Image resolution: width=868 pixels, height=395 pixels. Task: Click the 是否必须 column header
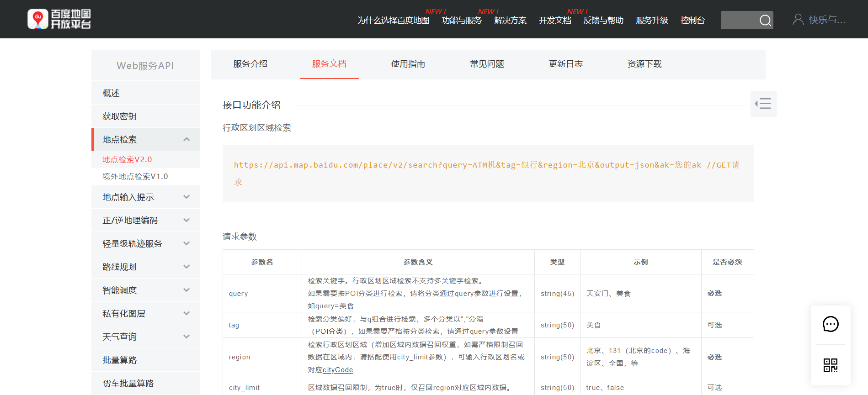point(727,262)
